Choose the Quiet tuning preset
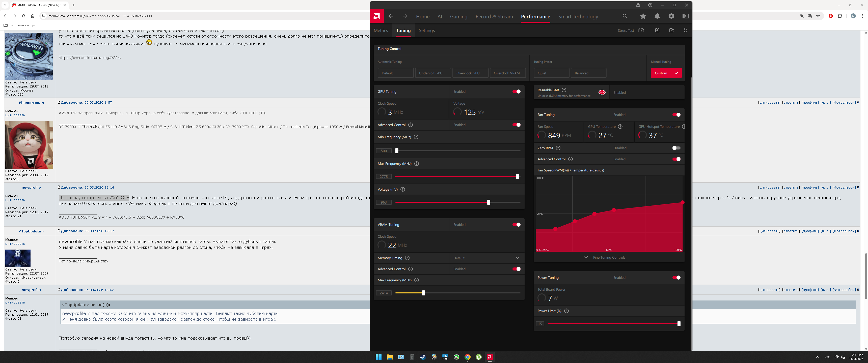The image size is (868, 363). [552, 73]
